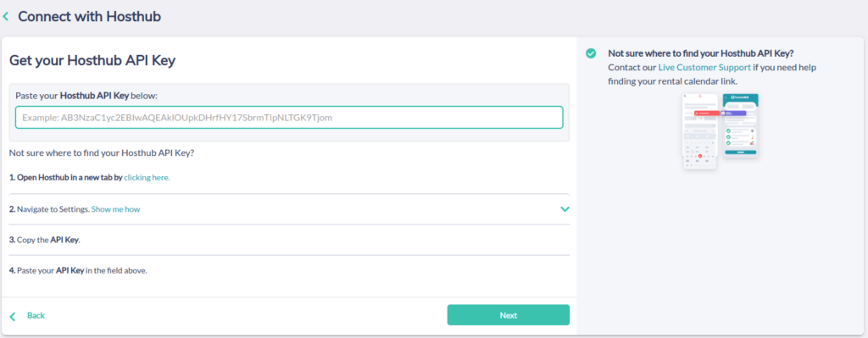
Task: Click the green Next button
Action: (x=509, y=315)
